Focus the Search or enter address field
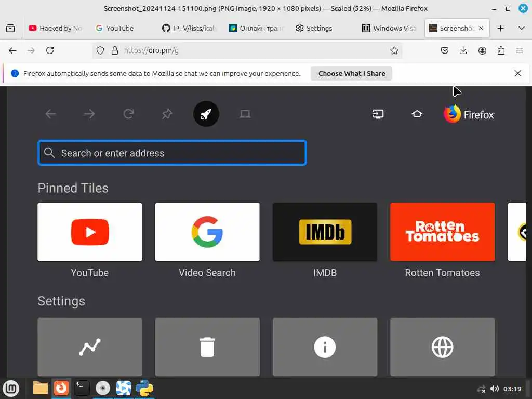Image resolution: width=532 pixels, height=399 pixels. 172,153
